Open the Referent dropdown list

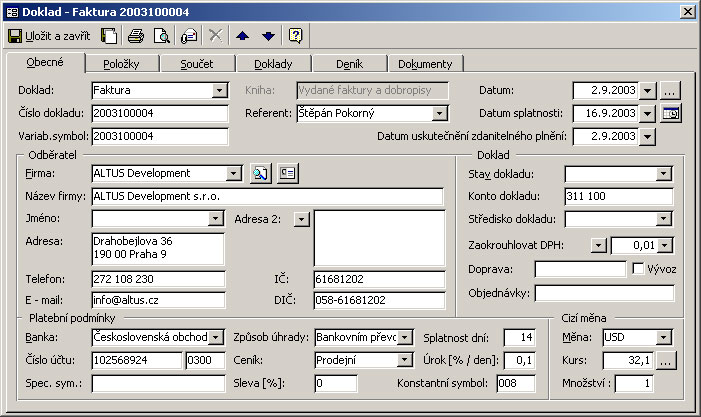pos(439,113)
